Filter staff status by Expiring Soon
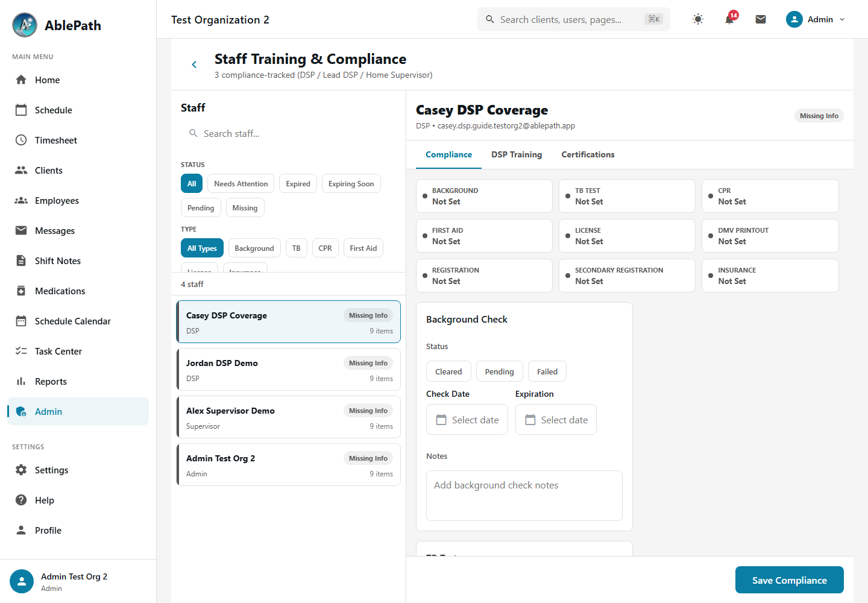 [351, 184]
